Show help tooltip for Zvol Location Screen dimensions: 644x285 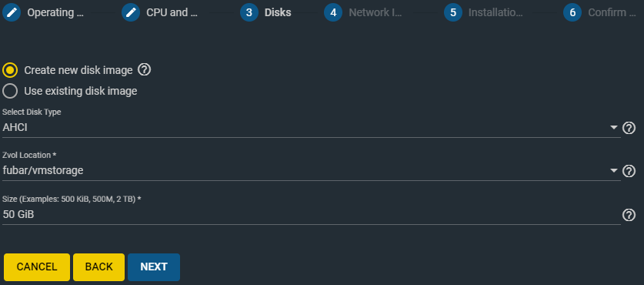click(x=629, y=171)
